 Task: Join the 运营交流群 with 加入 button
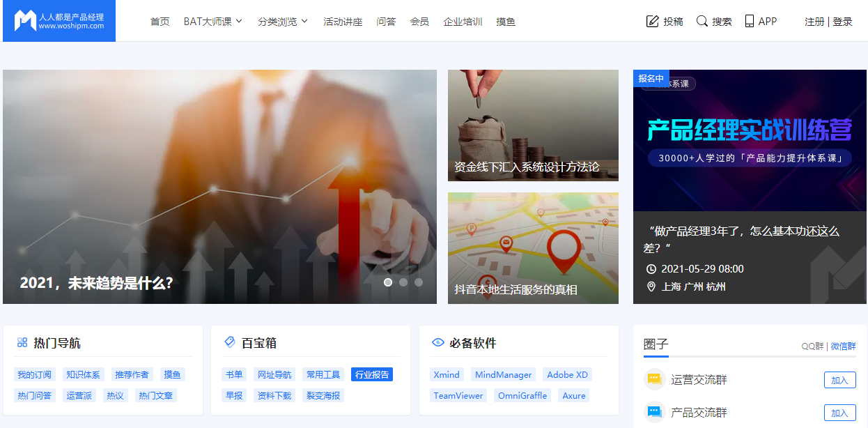[839, 380]
